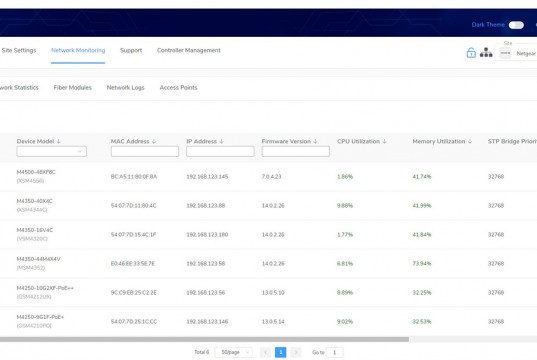Open the 50/page size dropdown
The height and width of the screenshot is (360, 537).
click(x=234, y=352)
